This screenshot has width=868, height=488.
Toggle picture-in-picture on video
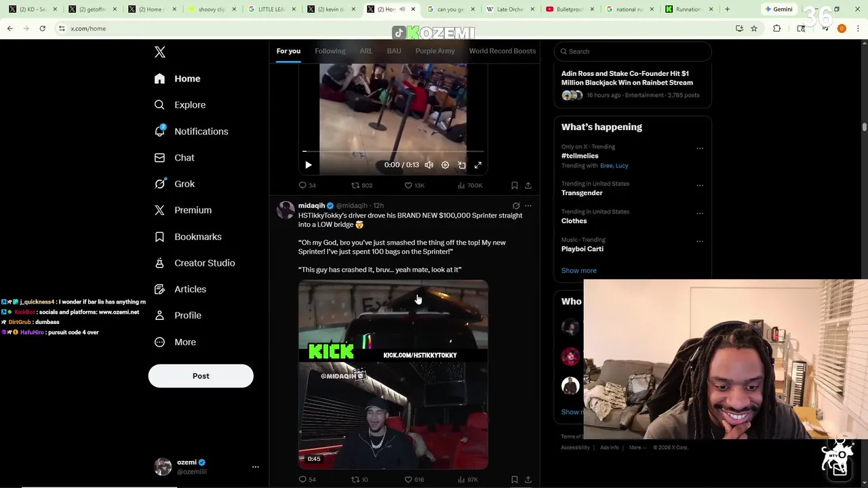(x=462, y=165)
